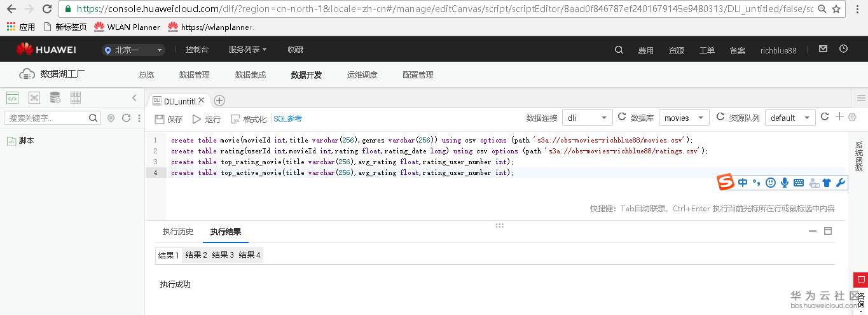Screen dimensions: 868x315
Task: Open the data connection panel icon
Action: click(55, 98)
